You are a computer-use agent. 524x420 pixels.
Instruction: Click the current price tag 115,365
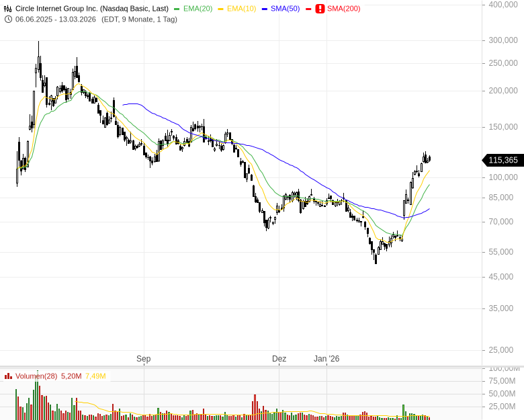pyautogui.click(x=503, y=160)
